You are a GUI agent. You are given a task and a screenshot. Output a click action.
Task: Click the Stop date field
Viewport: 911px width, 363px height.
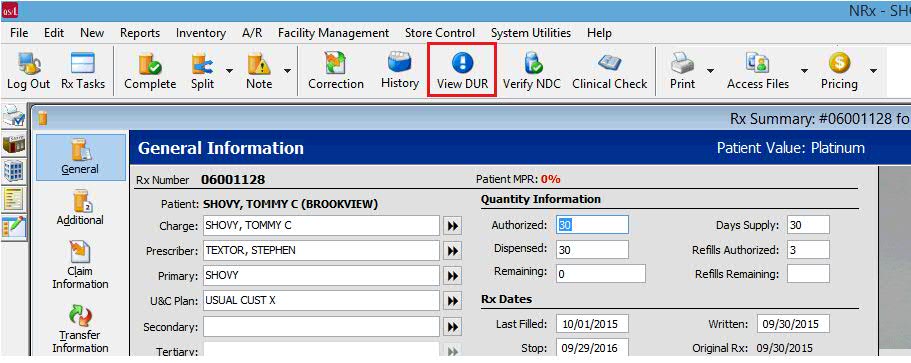[592, 348]
